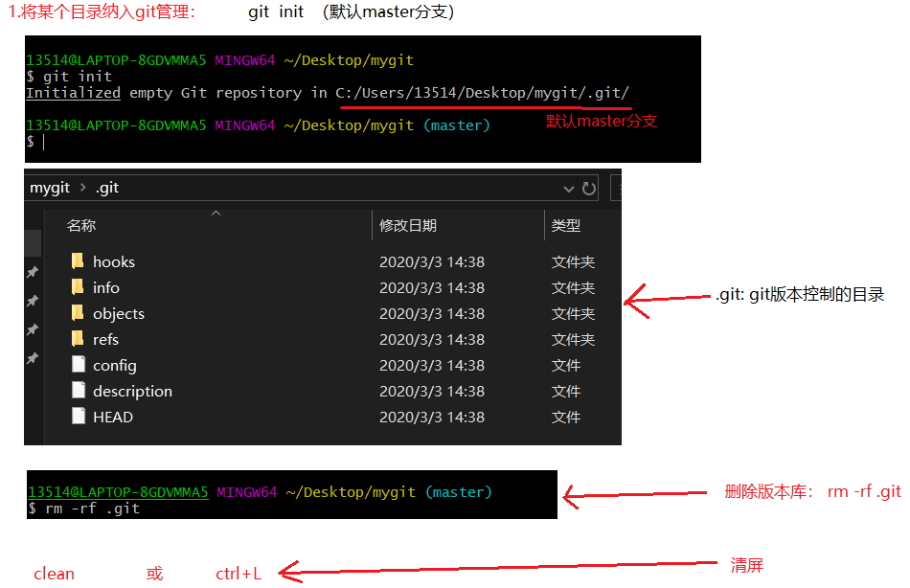Open the hooks folder icon
910x588 pixels.
click(x=79, y=261)
